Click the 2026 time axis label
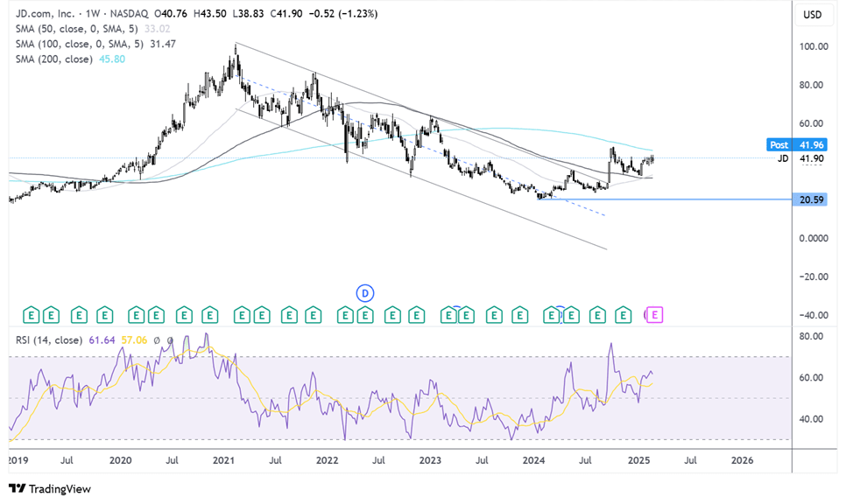This screenshot has width=846, height=504. click(742, 460)
